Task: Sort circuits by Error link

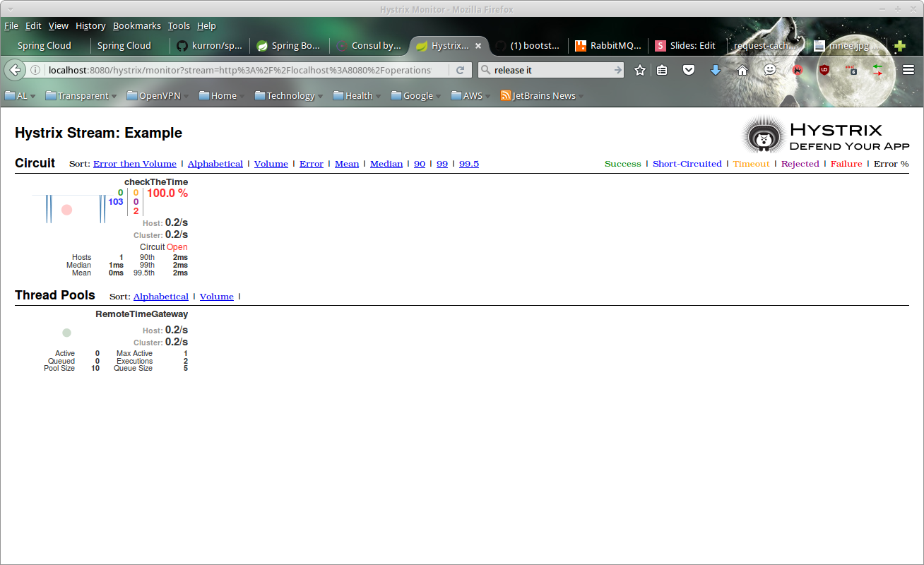Action: pyautogui.click(x=312, y=164)
